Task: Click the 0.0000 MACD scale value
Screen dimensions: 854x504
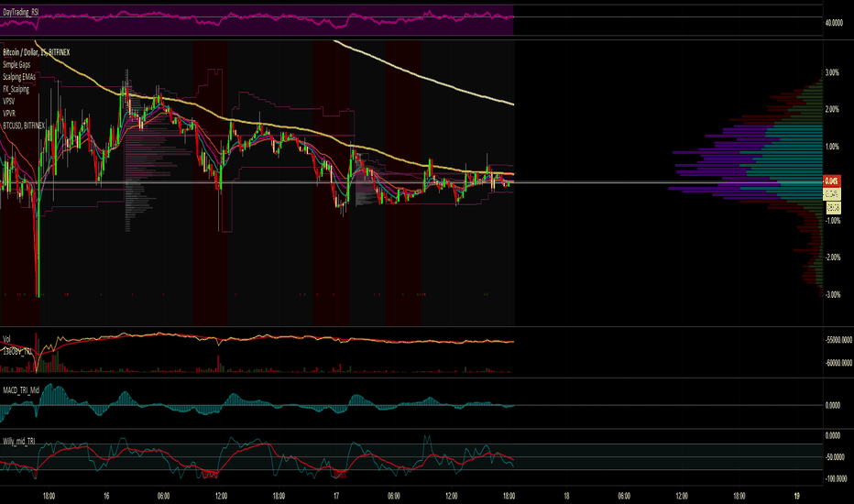Action: (833, 405)
